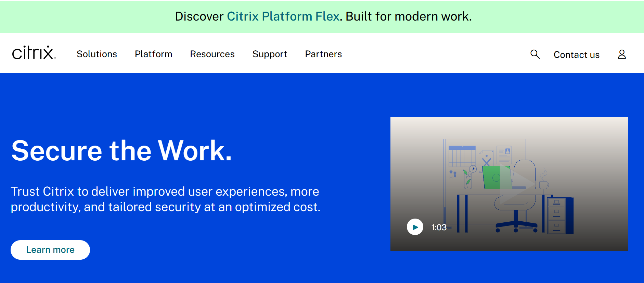This screenshot has width=644, height=283.
Task: Click the 1:03 video duration label
Action: pyautogui.click(x=439, y=227)
